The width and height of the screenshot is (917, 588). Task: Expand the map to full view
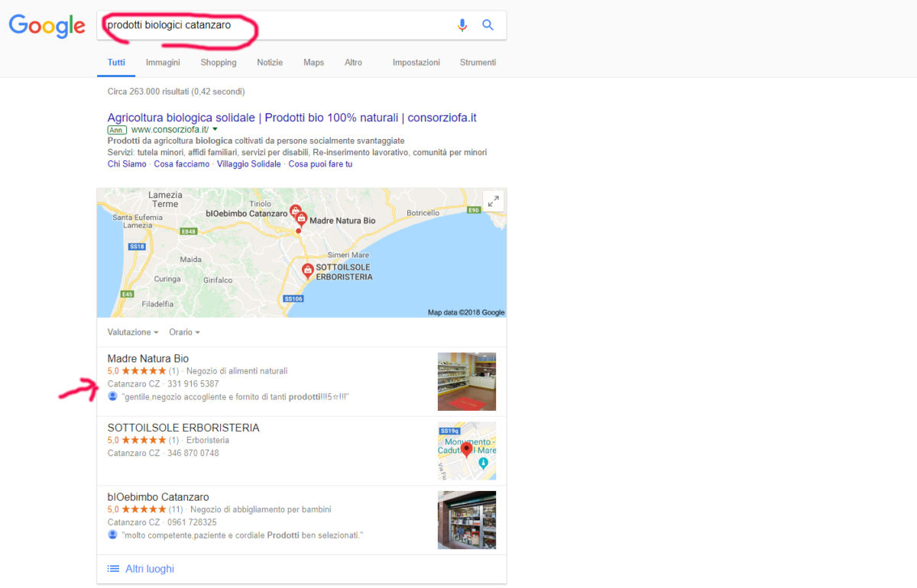tap(494, 202)
